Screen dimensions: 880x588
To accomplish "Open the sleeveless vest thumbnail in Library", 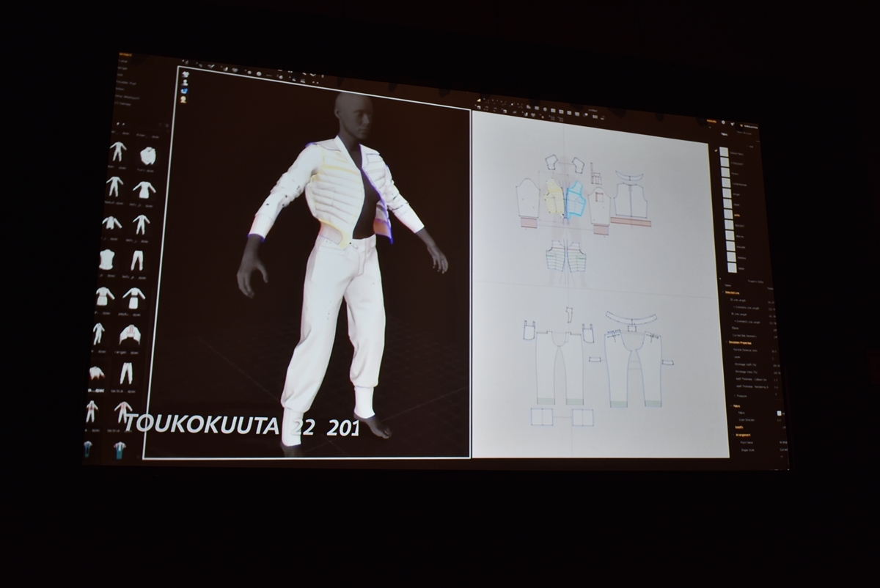I will [x=107, y=260].
